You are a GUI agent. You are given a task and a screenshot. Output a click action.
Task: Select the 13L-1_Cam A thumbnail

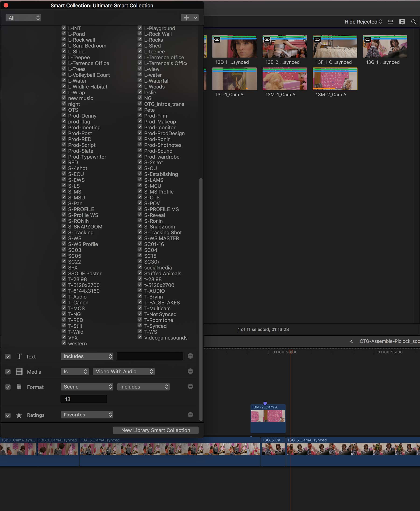click(234, 79)
